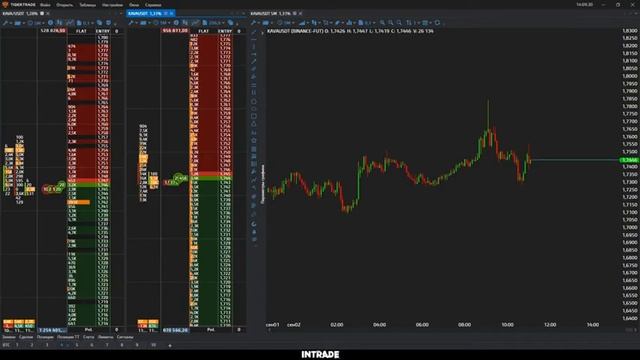Switch to workspace 8

122,345
